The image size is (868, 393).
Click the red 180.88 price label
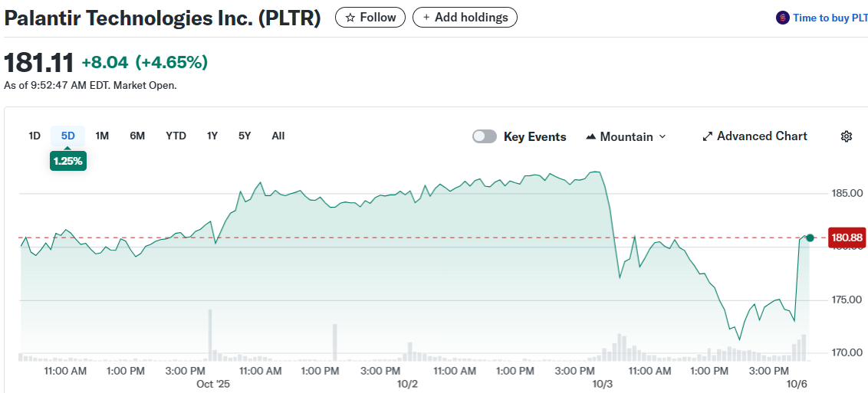click(x=847, y=237)
